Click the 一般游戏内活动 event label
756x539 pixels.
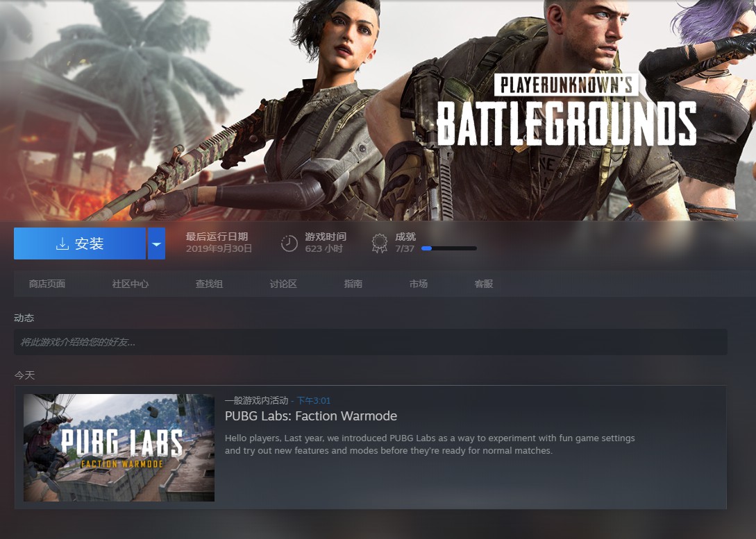pyautogui.click(x=256, y=401)
